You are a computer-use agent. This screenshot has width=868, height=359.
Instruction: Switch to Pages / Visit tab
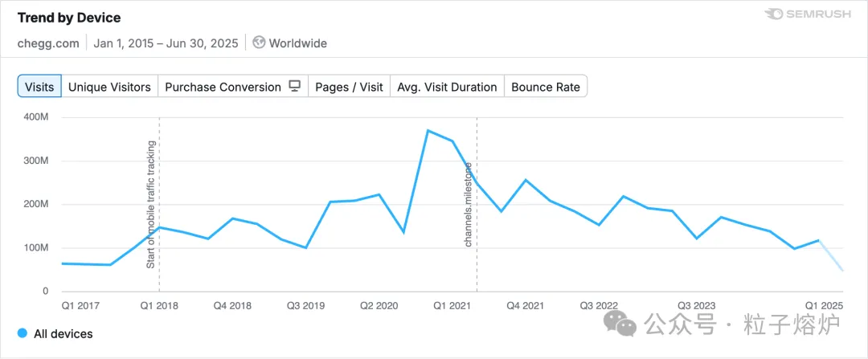click(x=350, y=87)
